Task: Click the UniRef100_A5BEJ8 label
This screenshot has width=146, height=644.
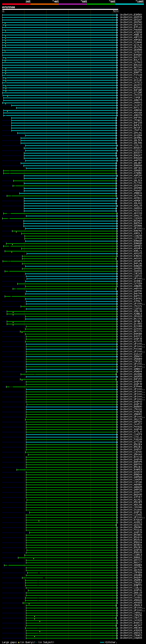Action: (x=131, y=35)
